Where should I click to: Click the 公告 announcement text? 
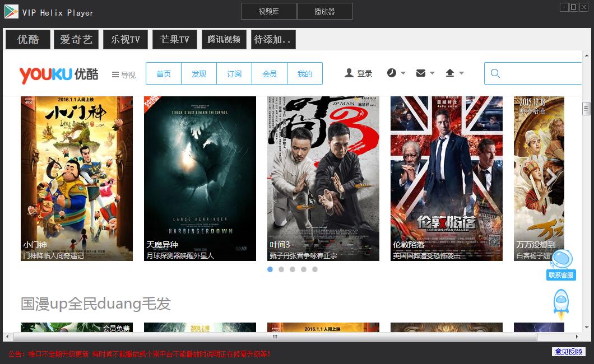point(140,354)
